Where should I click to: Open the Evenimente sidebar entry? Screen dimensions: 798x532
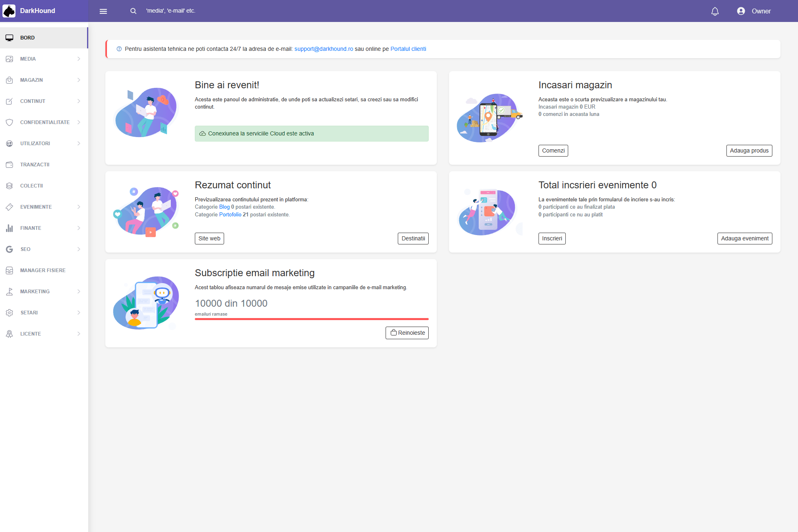pyautogui.click(x=36, y=207)
